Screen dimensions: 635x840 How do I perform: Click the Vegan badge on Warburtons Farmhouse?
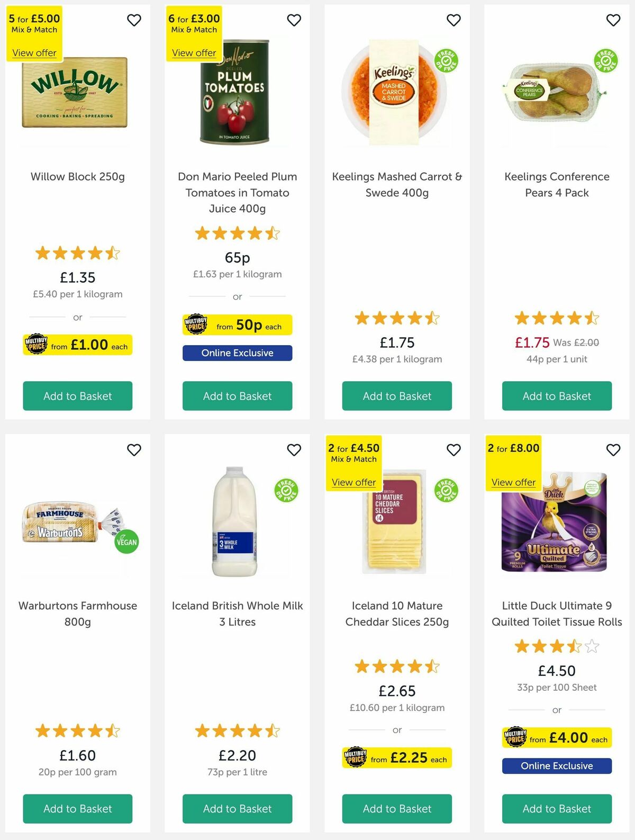(125, 541)
